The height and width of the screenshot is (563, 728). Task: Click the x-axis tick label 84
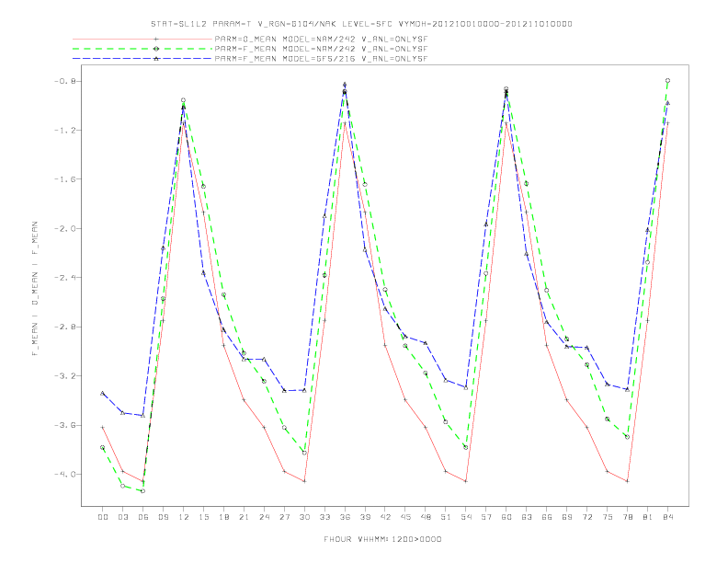click(668, 517)
